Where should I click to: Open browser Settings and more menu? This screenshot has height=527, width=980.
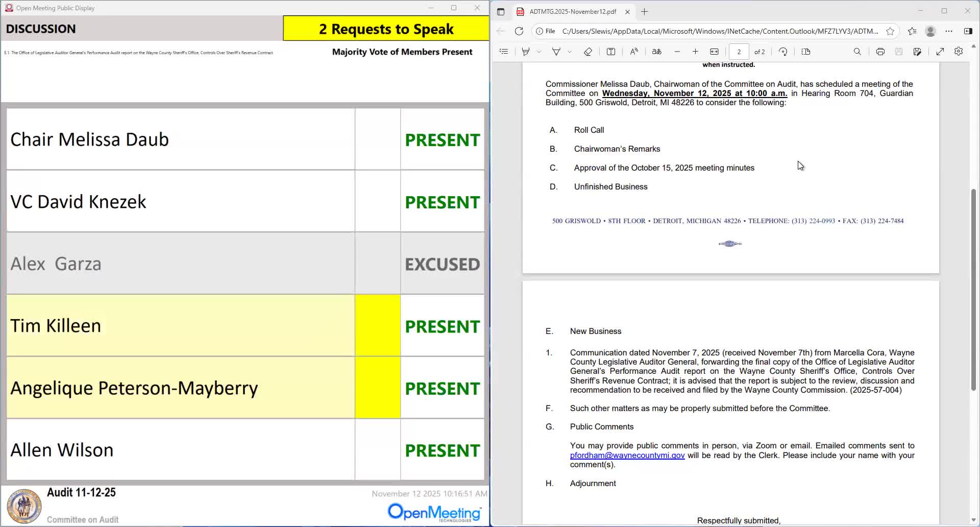[949, 31]
